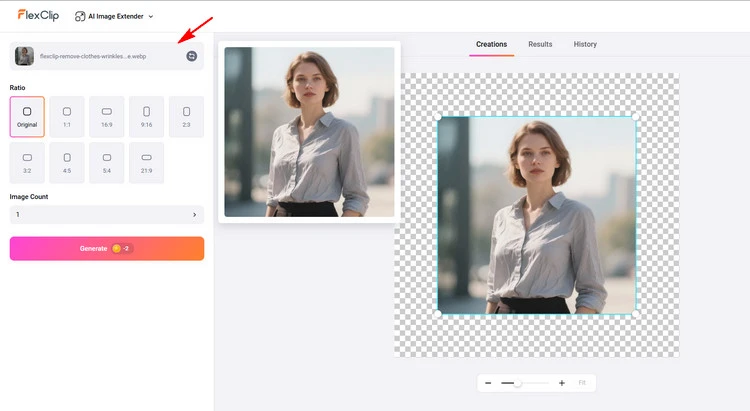Set the 21:9 ultrawide ratio
The height and width of the screenshot is (411, 750).
click(x=146, y=162)
